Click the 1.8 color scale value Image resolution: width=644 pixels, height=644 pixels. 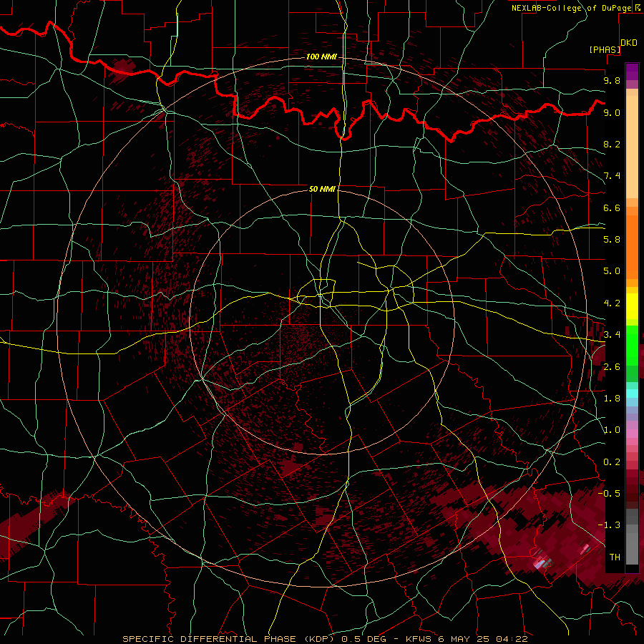pos(612,399)
